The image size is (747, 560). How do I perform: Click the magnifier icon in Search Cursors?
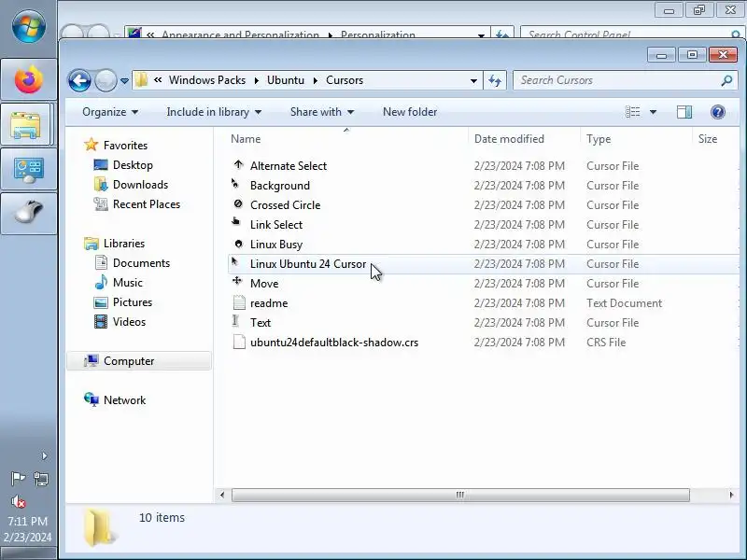pyautogui.click(x=726, y=80)
